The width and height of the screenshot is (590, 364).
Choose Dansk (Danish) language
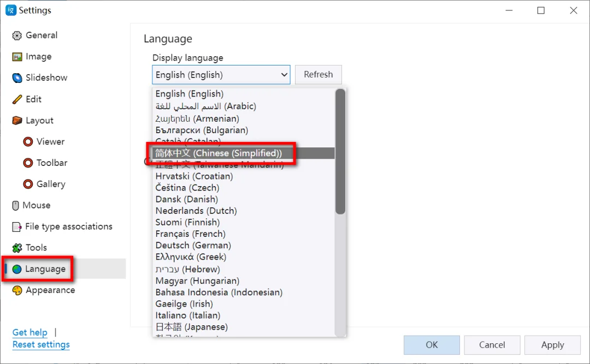pyautogui.click(x=244, y=199)
